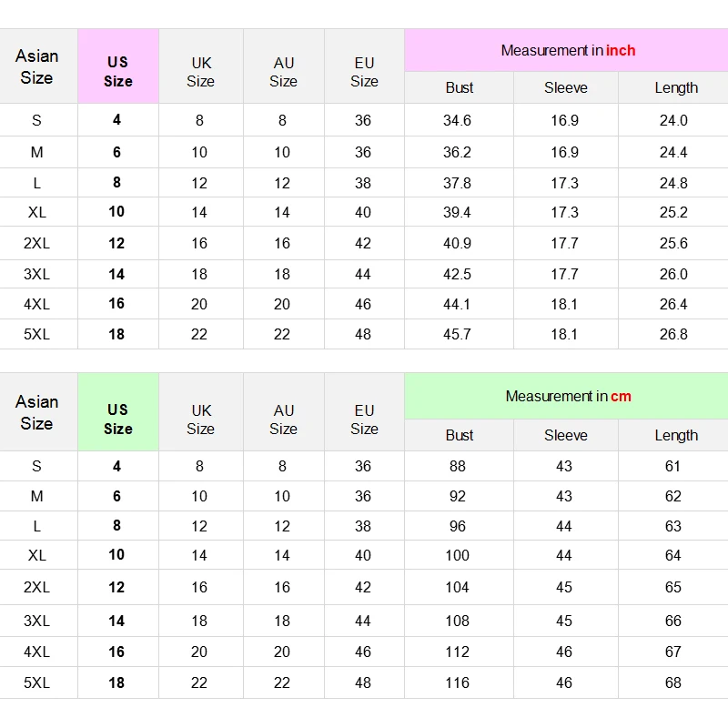728x728 pixels.
Task: Click the 2XL row label in cm table
Action: click(x=36, y=587)
